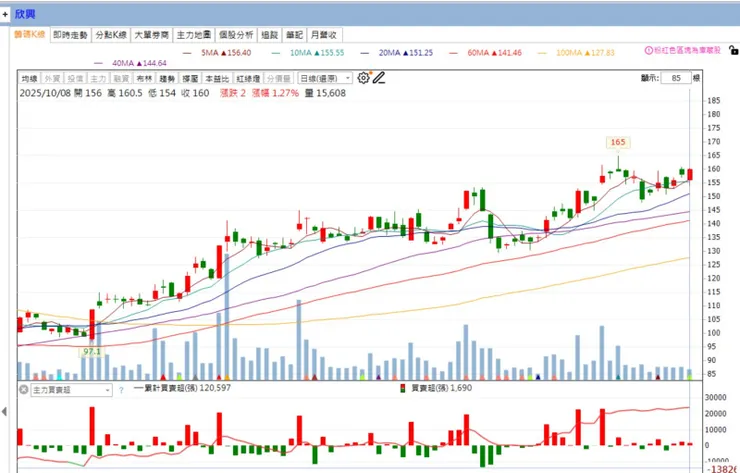The height and width of the screenshot is (473, 740).
Task: Collapse side panel with left arrow
Action: 4,412
